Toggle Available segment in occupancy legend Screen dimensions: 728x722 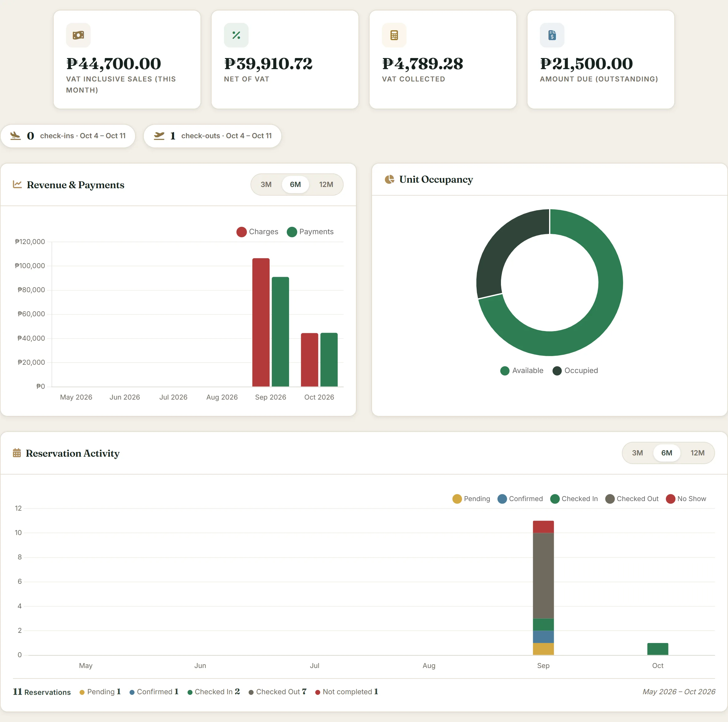pyautogui.click(x=522, y=371)
